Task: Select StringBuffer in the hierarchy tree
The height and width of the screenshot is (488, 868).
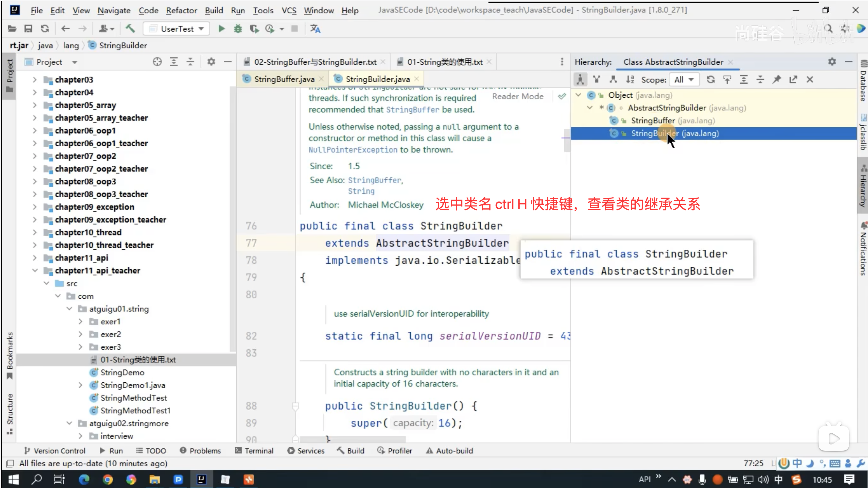Action: point(653,121)
